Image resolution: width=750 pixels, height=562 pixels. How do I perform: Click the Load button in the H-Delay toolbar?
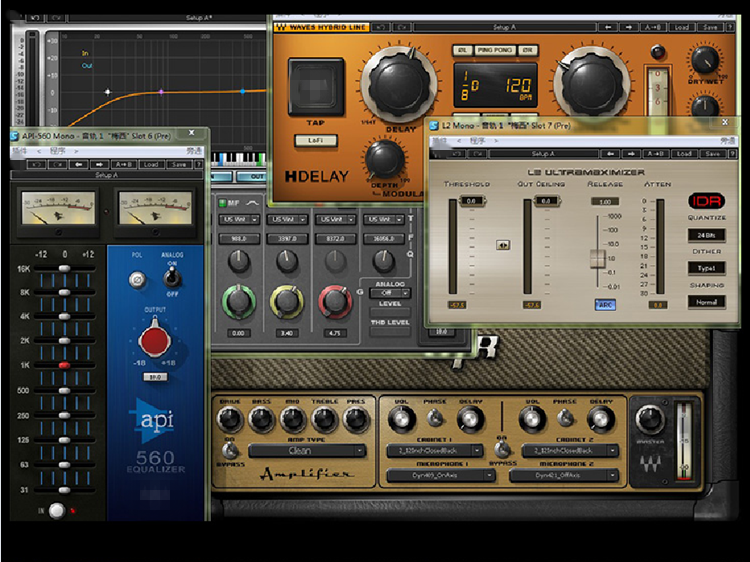pyautogui.click(x=681, y=28)
